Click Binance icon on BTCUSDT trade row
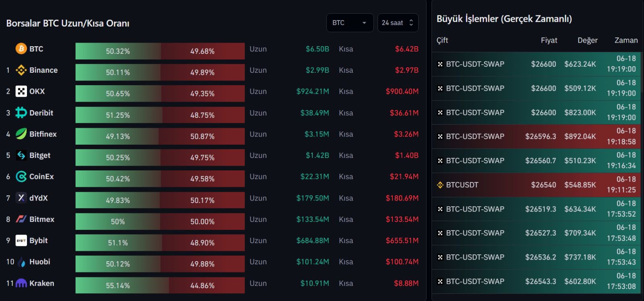Screen dimensions: 644x301 point(440,185)
